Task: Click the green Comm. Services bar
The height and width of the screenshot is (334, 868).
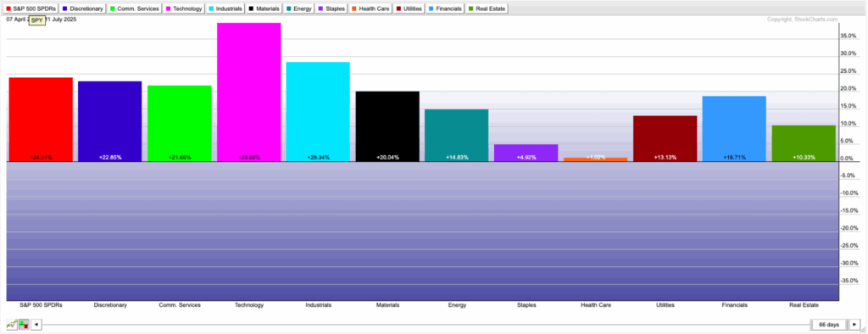Action: [x=179, y=124]
